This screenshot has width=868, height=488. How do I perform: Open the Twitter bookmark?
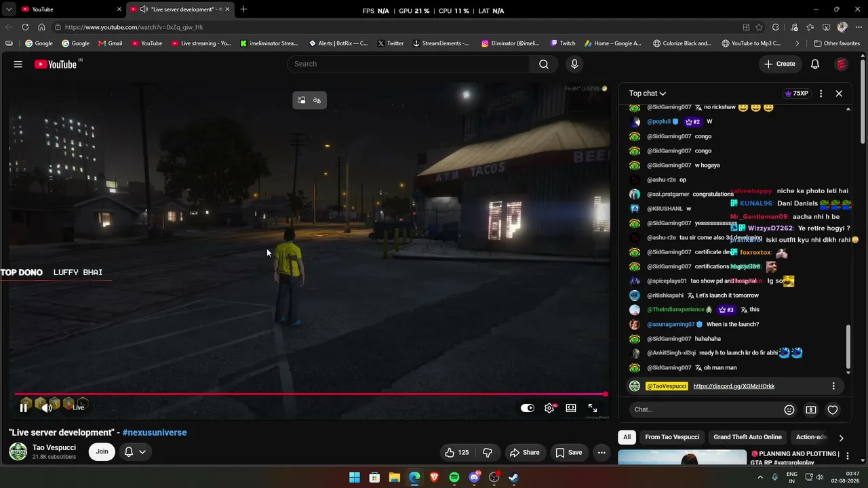pyautogui.click(x=390, y=43)
